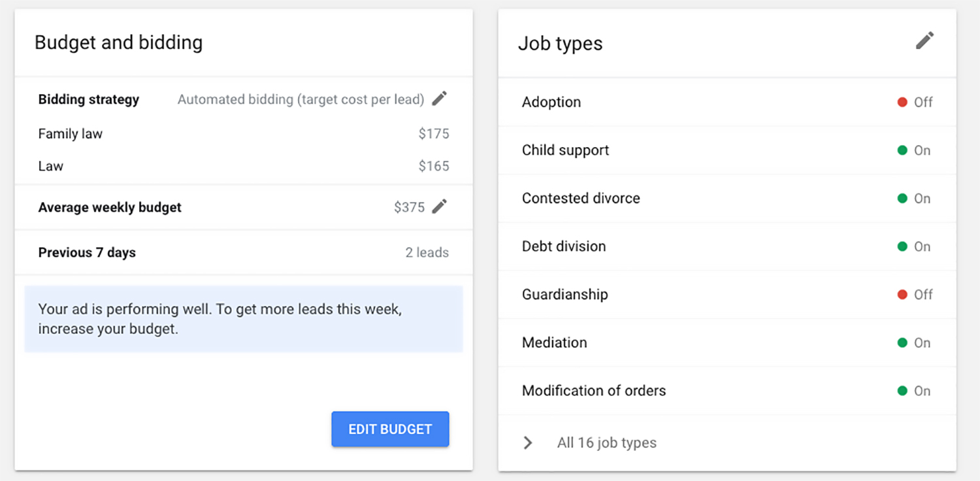Select the Guardianship job type row
Viewport: 980px width, 481px height.
coord(564,295)
